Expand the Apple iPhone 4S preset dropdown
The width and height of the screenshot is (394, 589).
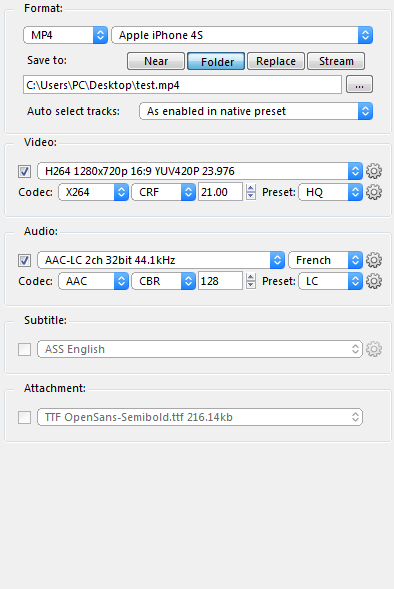coord(242,35)
